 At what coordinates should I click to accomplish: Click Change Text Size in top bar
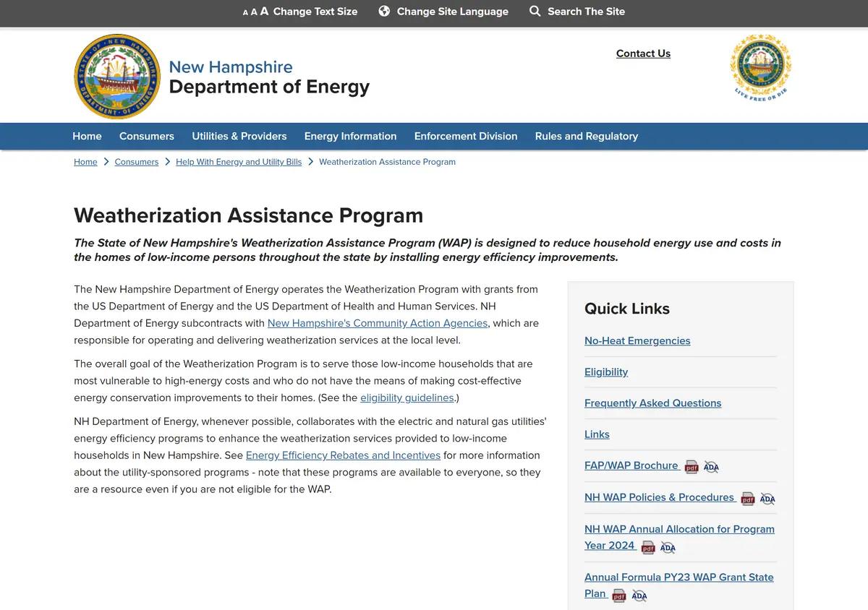click(x=315, y=12)
